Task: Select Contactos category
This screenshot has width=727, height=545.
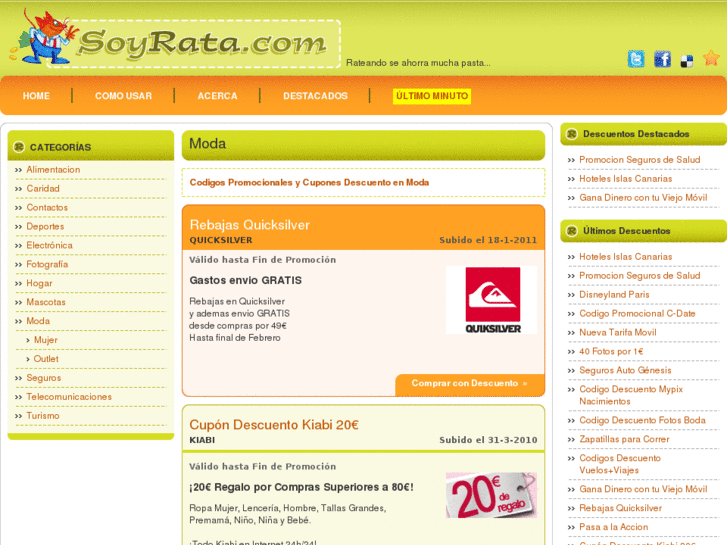Action: coord(47,208)
